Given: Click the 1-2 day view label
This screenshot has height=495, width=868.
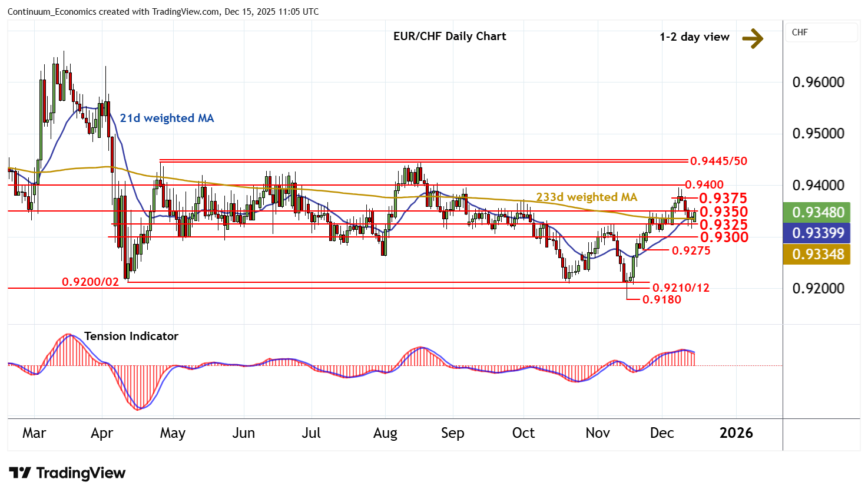Looking at the screenshot, I should [x=694, y=37].
